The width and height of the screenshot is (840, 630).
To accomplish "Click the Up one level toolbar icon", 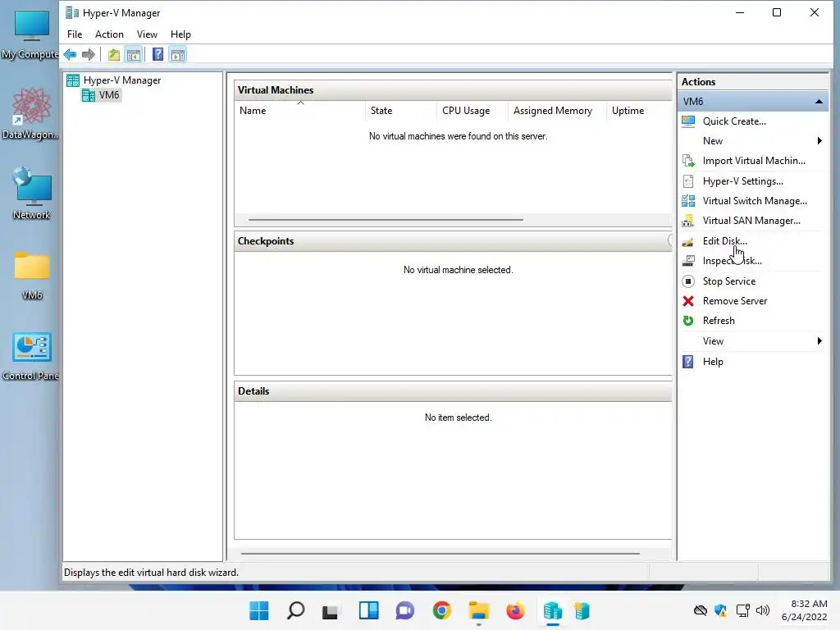I will [113, 55].
